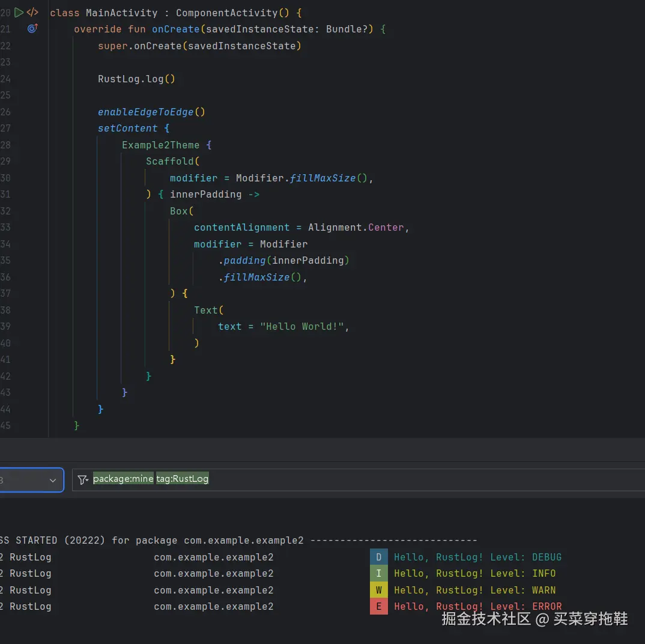This screenshot has height=644, width=645.
Task: Click inside the Logcat filter field
Action: point(358,479)
